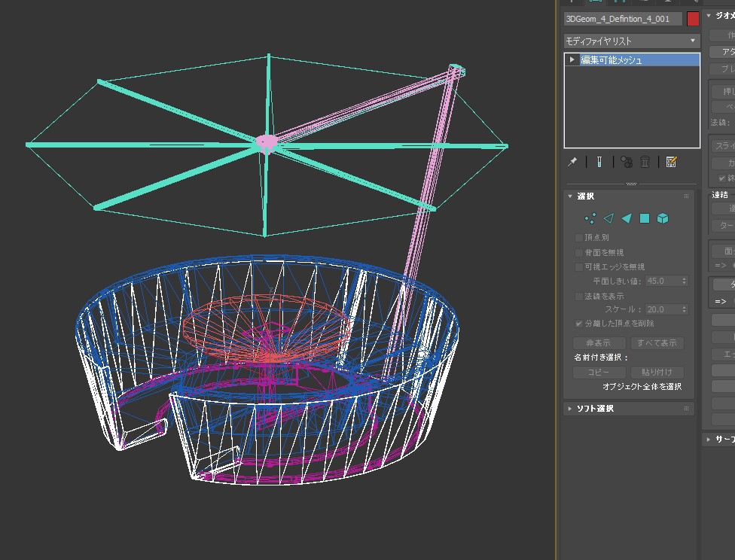The height and width of the screenshot is (560, 735).
Task: Uncheck 分離した頂点を削除 checkbox
Action: pyautogui.click(x=579, y=323)
